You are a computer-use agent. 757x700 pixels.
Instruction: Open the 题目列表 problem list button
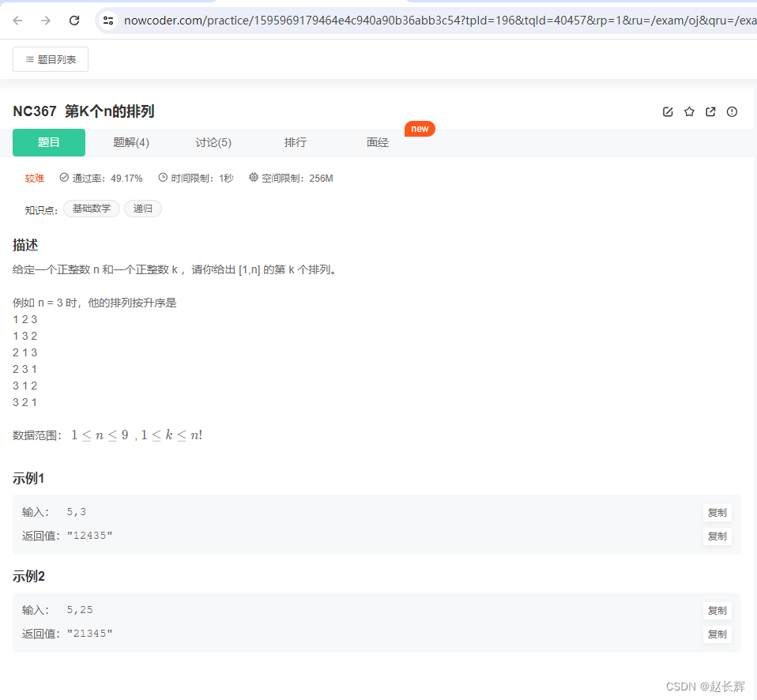point(51,59)
